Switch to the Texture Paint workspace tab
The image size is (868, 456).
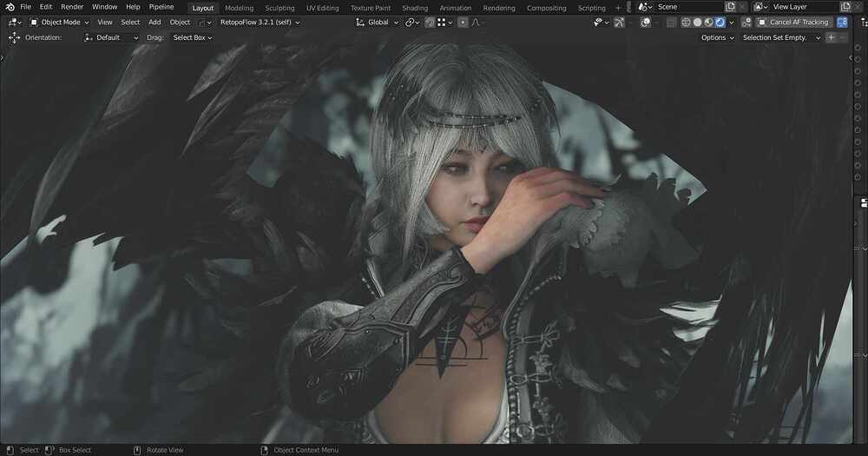point(371,9)
